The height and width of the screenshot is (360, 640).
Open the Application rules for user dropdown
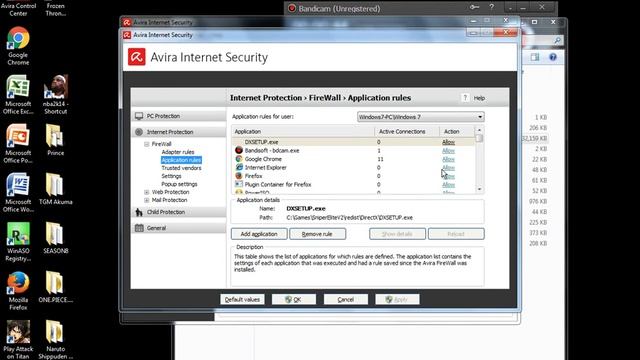pos(420,117)
